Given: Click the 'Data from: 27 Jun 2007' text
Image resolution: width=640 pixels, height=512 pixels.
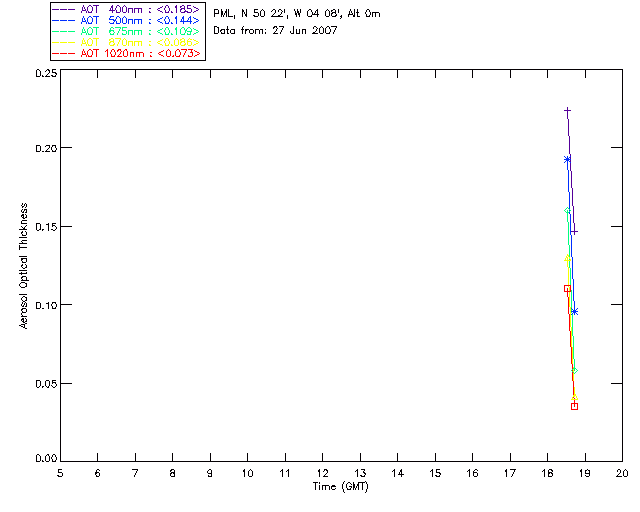Looking at the screenshot, I should (x=275, y=31).
